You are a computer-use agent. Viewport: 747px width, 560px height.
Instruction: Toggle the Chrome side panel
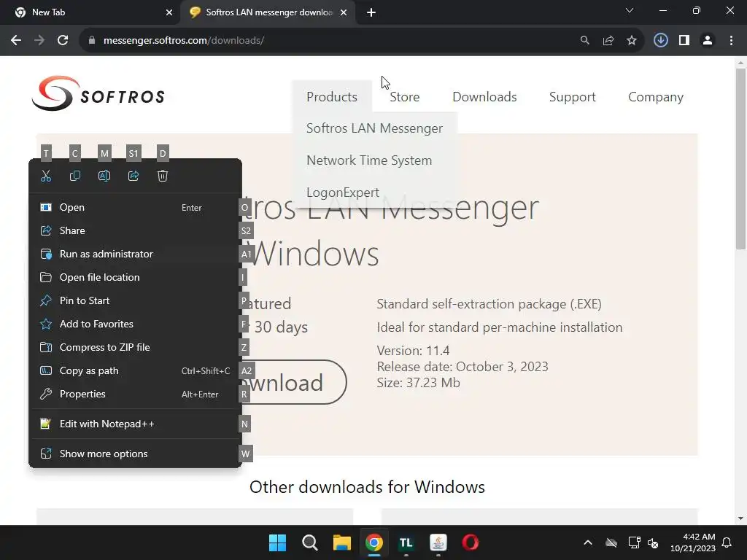(x=684, y=41)
